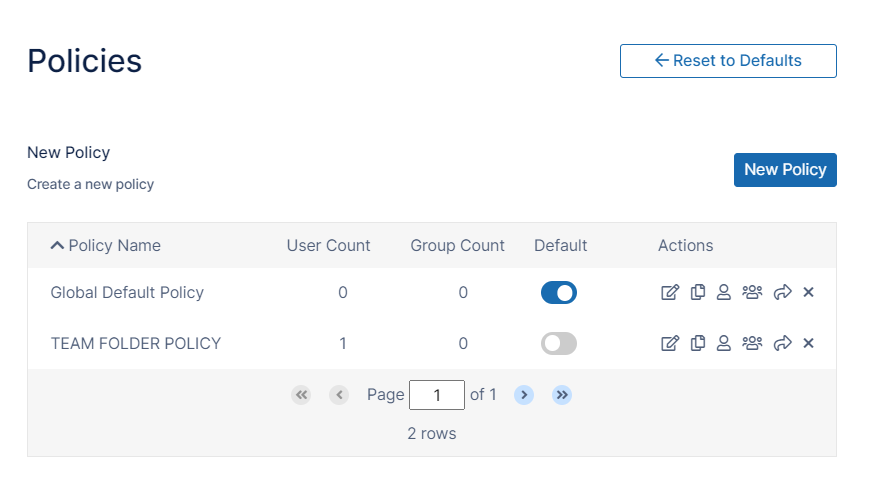Click the page number input field
Viewport: 878px width, 484px height.
[437, 395]
